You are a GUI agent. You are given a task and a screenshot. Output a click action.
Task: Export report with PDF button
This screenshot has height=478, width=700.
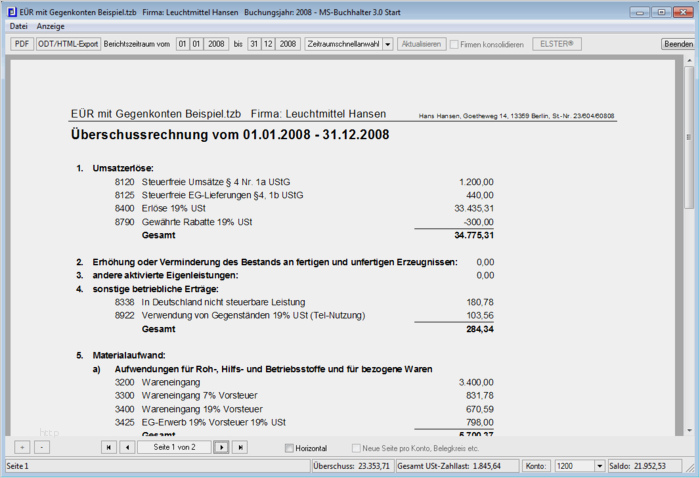[x=22, y=44]
